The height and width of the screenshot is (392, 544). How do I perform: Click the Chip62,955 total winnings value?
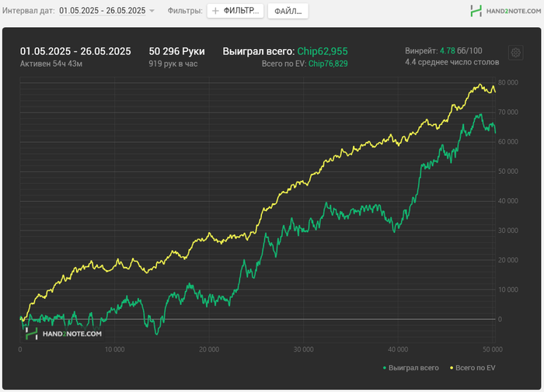[323, 51]
